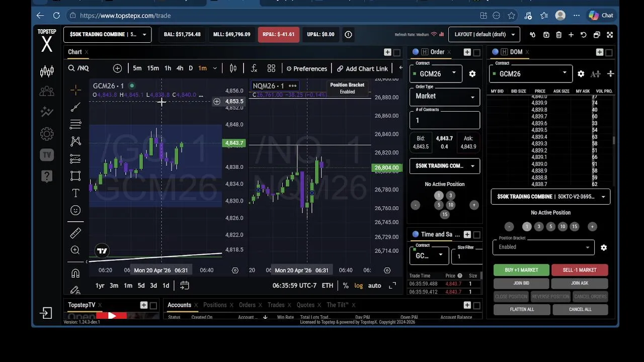Click the logout icon in left rail
644x362 pixels.
[x=46, y=313]
